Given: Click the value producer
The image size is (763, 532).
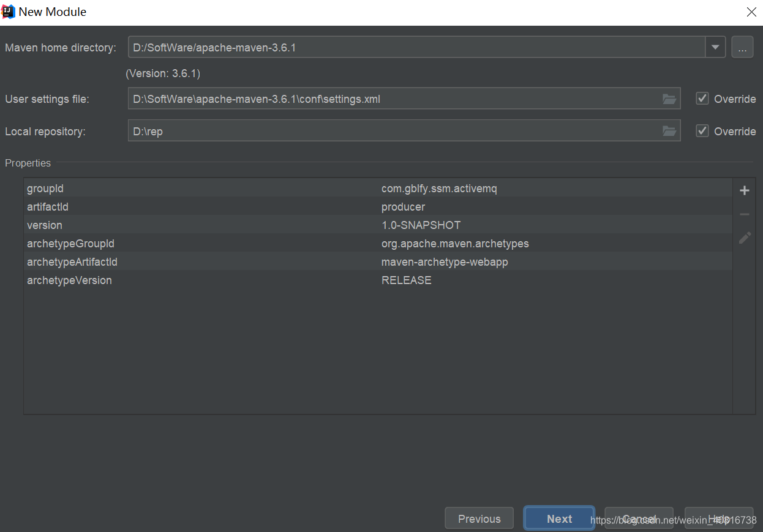Looking at the screenshot, I should [403, 207].
